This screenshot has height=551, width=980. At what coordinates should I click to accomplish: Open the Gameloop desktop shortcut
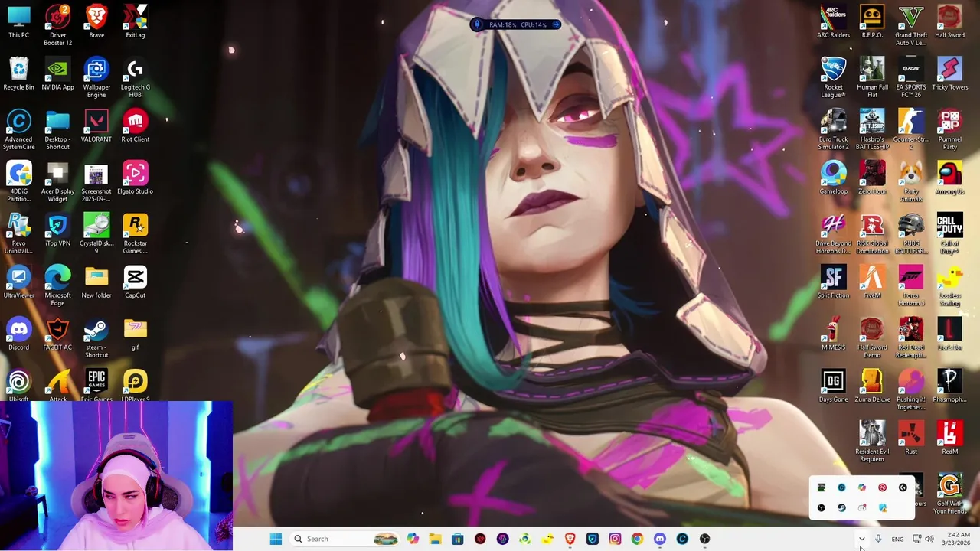(x=833, y=178)
